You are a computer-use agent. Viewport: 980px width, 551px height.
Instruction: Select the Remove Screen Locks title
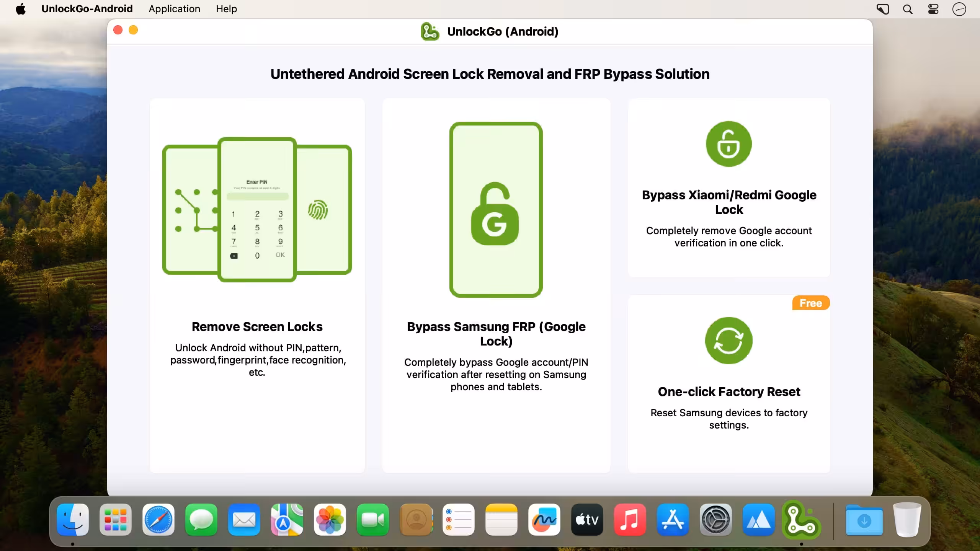tap(257, 326)
